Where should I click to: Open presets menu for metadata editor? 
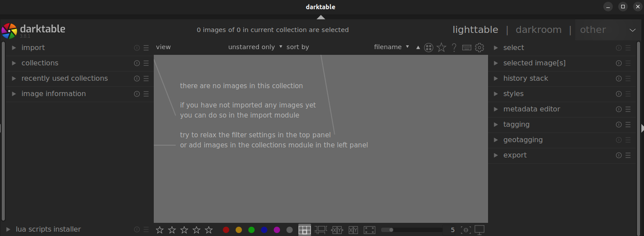(x=628, y=109)
